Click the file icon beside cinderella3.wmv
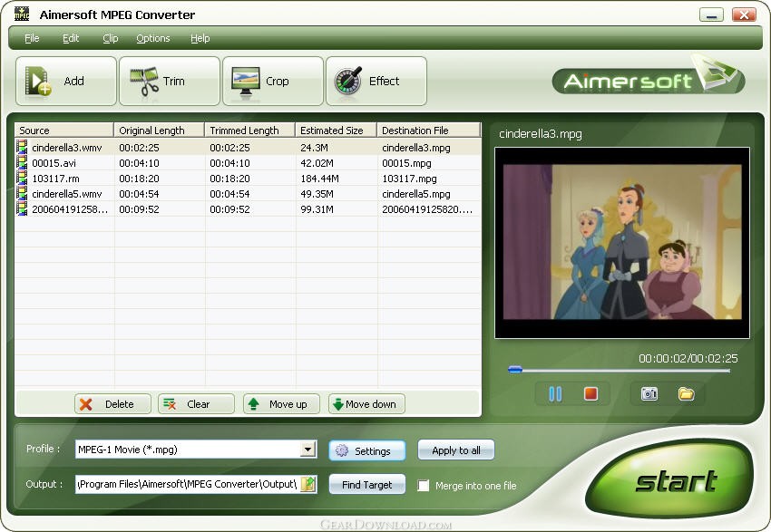The height and width of the screenshot is (532, 771). pos(22,147)
